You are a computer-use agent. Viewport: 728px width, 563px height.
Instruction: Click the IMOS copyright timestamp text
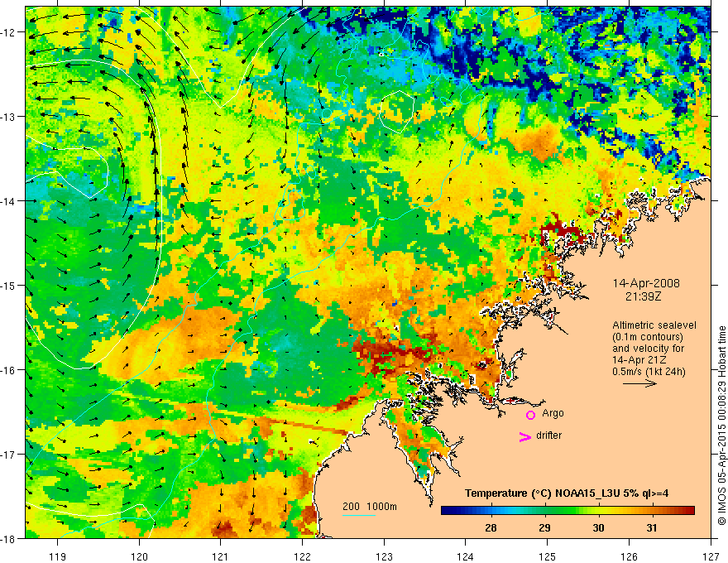pos(721,426)
